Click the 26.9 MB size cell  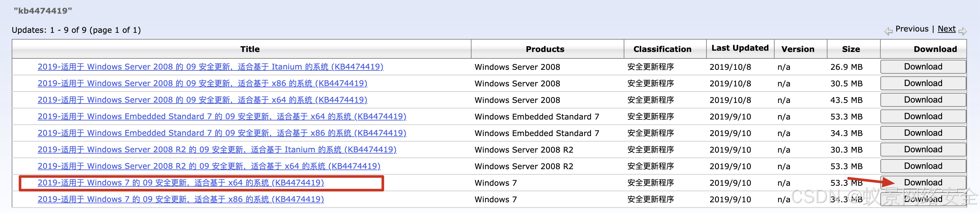847,67
